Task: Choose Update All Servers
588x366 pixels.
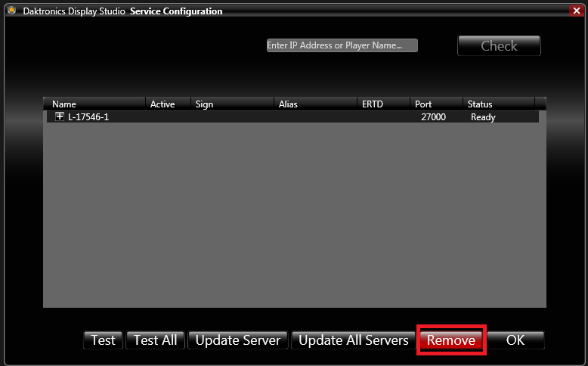Action: click(x=354, y=340)
